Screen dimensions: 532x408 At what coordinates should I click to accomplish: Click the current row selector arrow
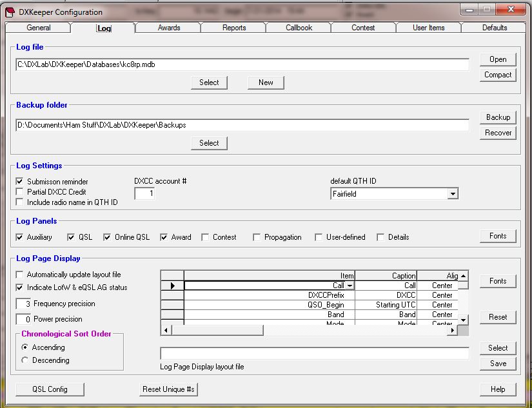(x=172, y=286)
